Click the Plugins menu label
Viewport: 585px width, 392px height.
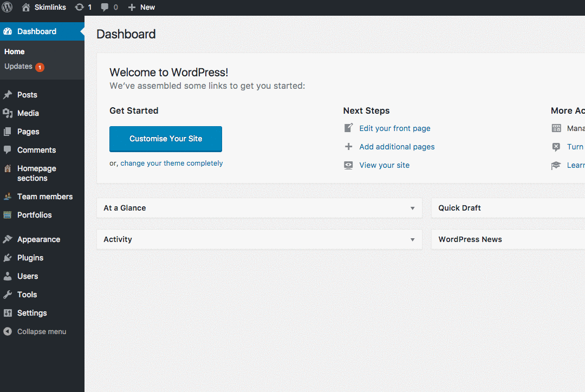coord(30,258)
